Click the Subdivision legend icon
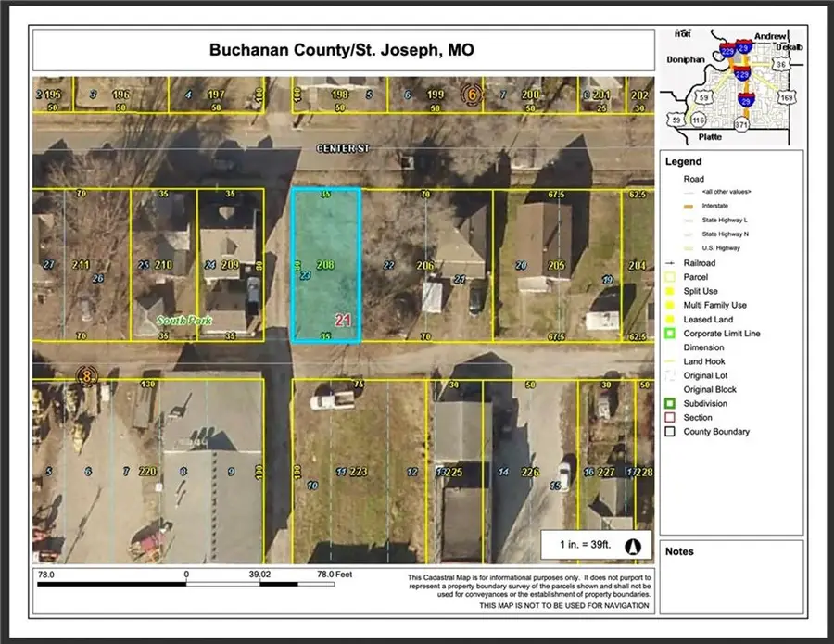Image resolution: width=834 pixels, height=644 pixels. 669,403
